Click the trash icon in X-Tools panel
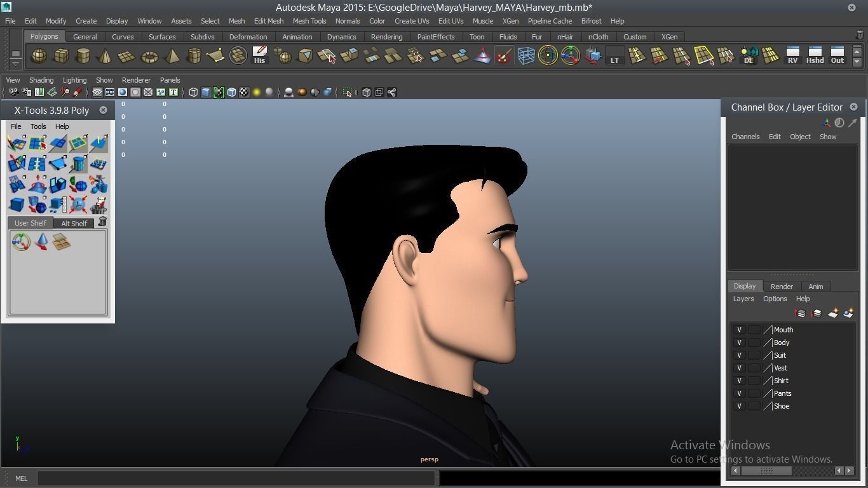This screenshot has width=868, height=488. 102,222
